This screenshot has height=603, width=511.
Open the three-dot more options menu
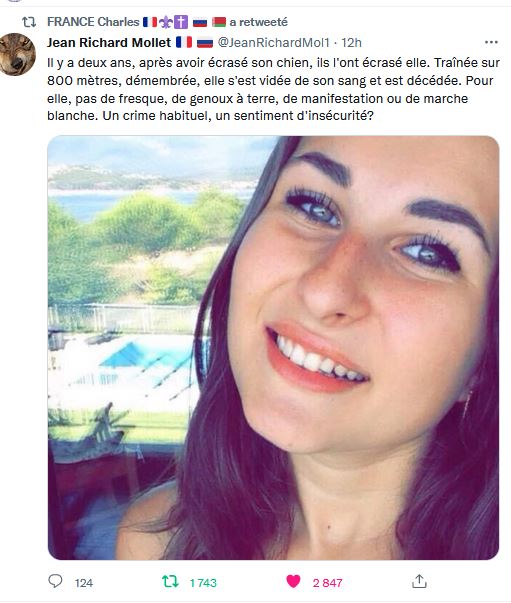tap(491, 42)
